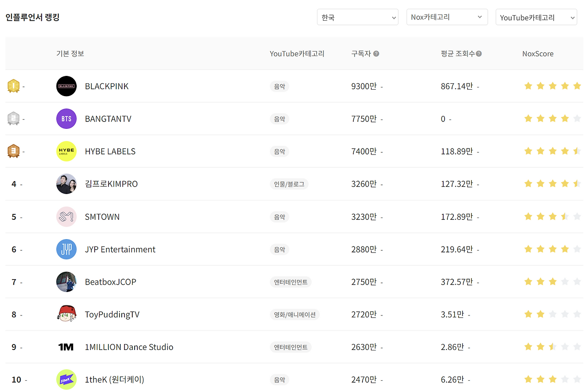The height and width of the screenshot is (390, 588).
Task: Open the HYBE LABELS channel name link
Action: [110, 151]
